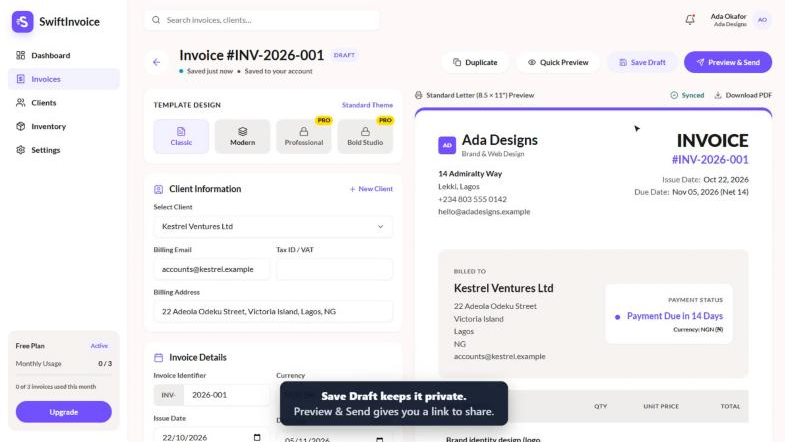Open the Dashboard page
This screenshot has width=785, height=442.
point(64,55)
